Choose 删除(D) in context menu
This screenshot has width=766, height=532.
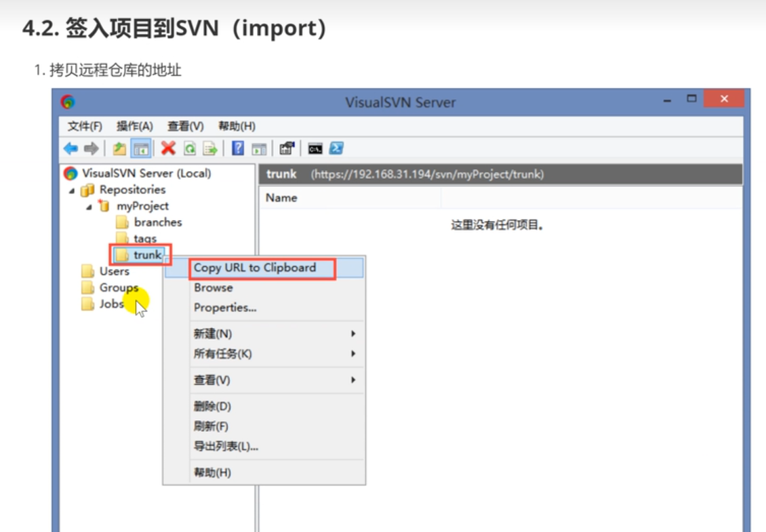(264, 407)
